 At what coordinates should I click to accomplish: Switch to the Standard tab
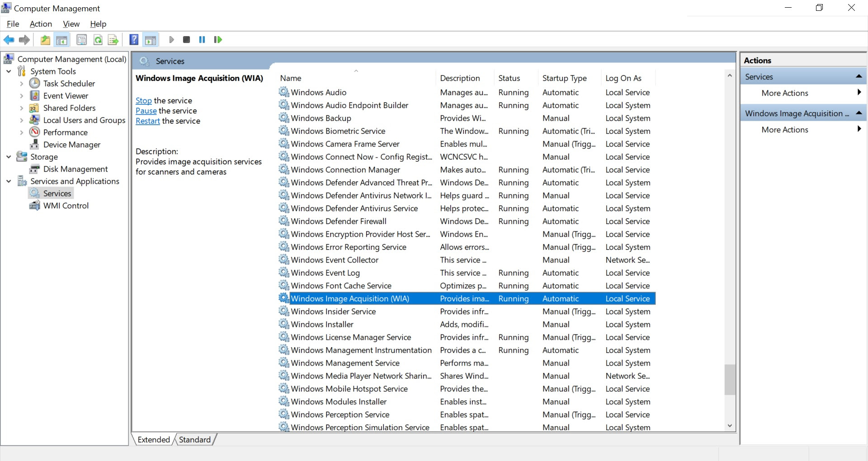[x=195, y=440]
